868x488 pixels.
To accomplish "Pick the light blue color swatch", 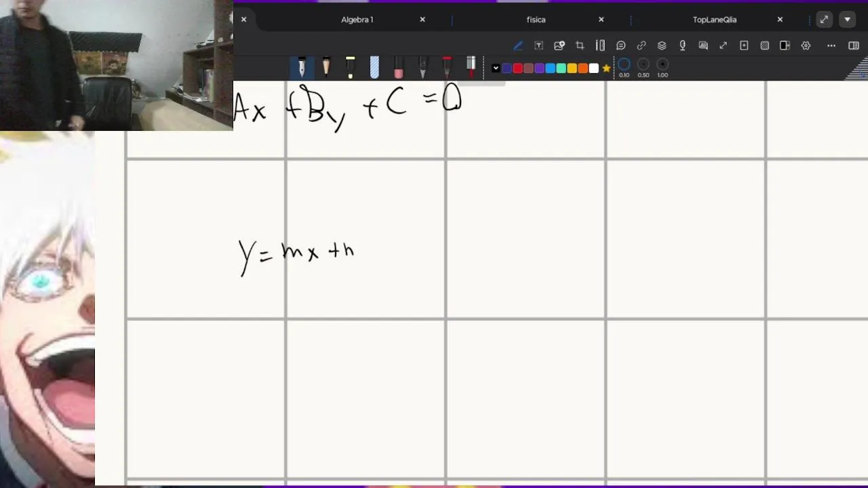I will (550, 68).
